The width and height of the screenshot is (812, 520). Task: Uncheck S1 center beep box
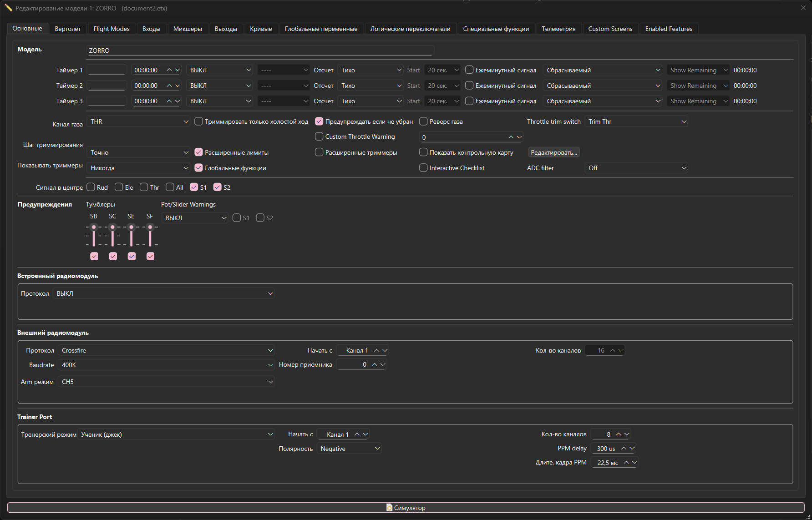coord(194,187)
